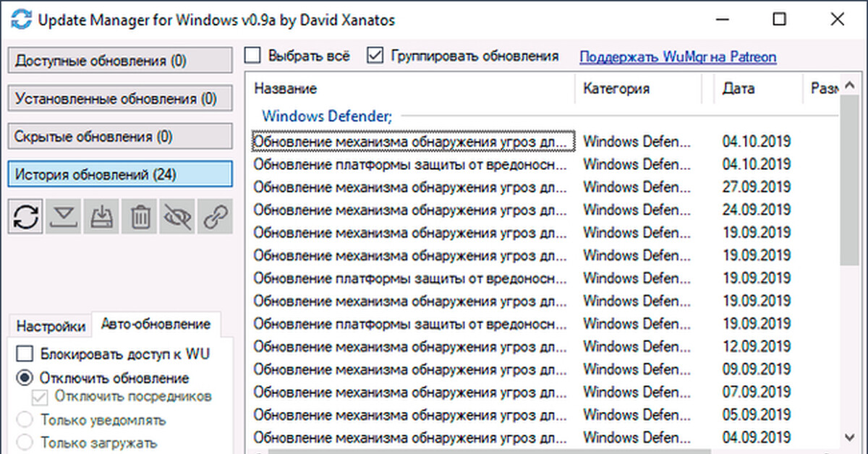868x454 pixels.
Task: Switch to the Настройки tab
Action: (51, 326)
